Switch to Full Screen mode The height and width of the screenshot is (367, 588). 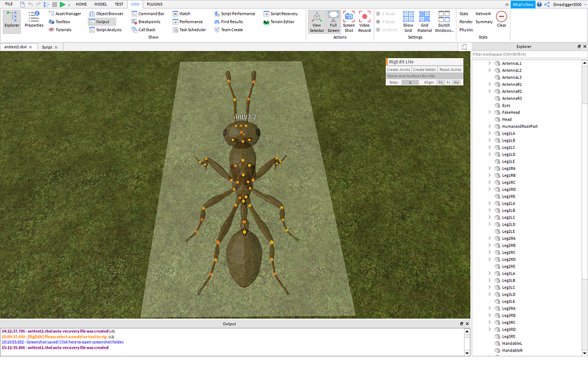[333, 22]
